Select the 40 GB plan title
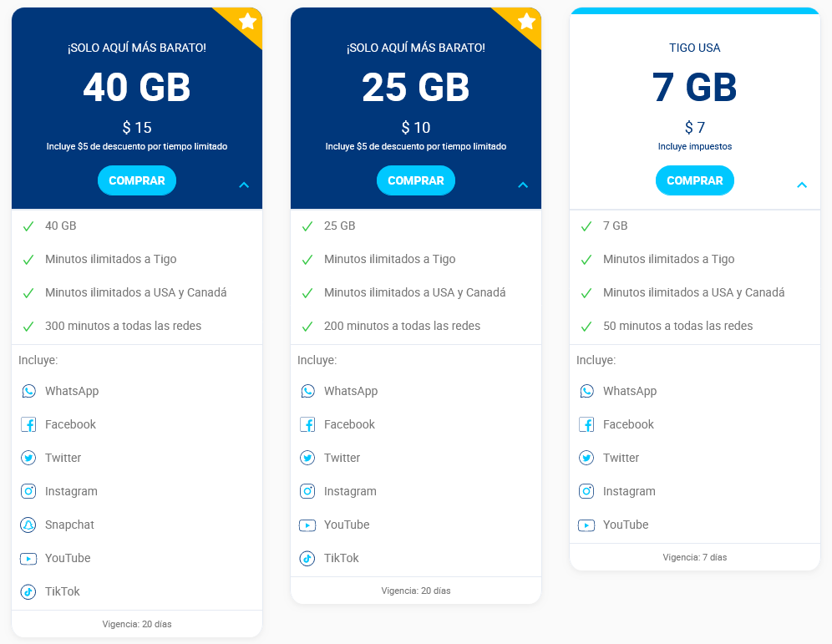The image size is (832, 644). point(137,88)
